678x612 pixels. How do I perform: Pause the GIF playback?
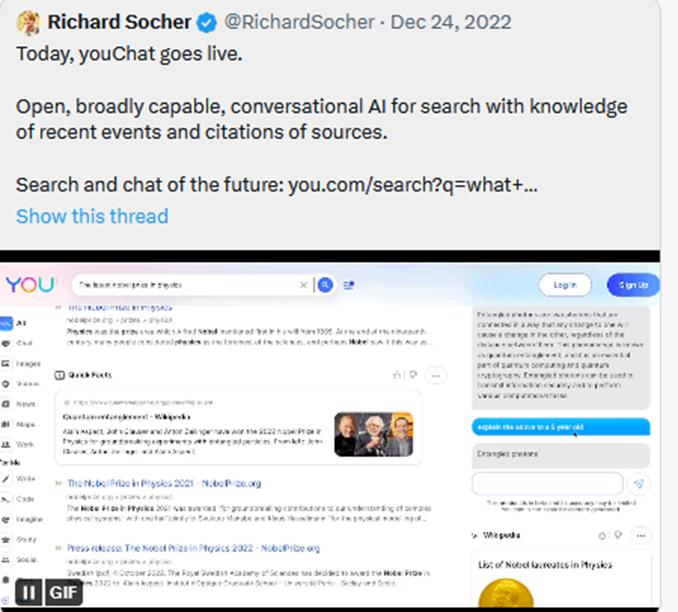[29, 592]
